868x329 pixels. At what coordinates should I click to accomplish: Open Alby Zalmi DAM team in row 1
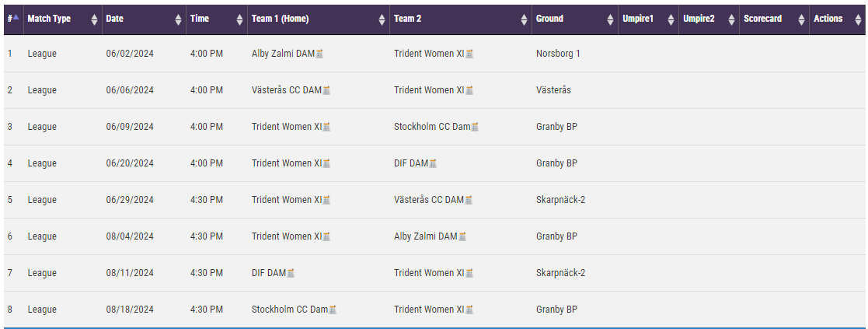(x=283, y=54)
